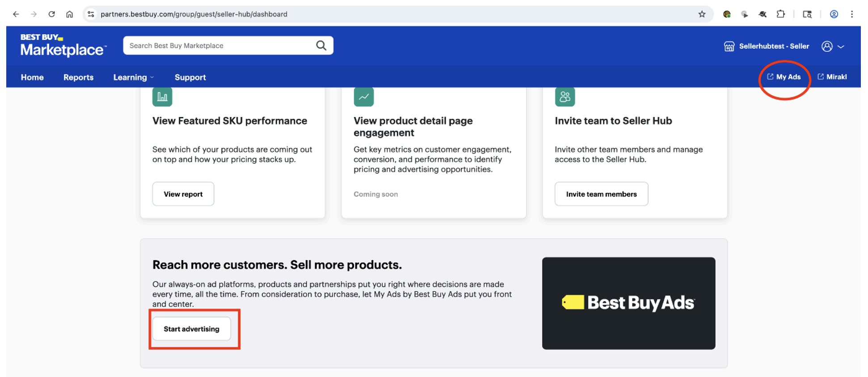Click the incognito-style hat extension icon
The width and height of the screenshot is (868, 377).
763,14
